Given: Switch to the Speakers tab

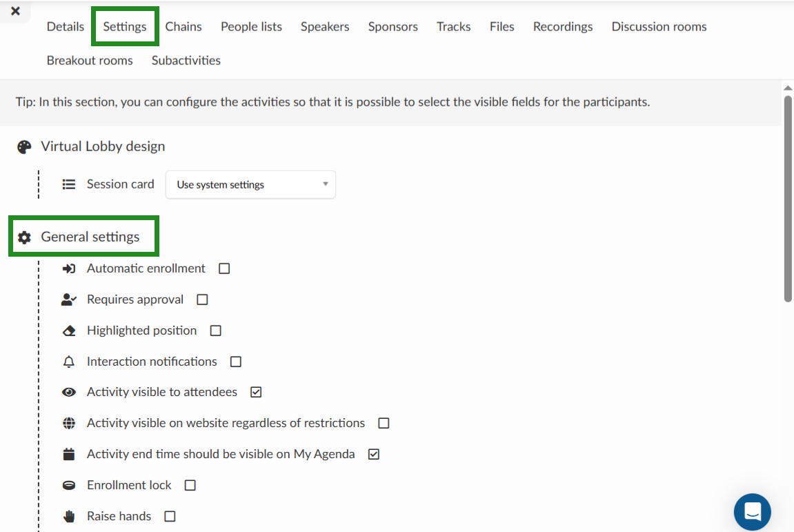Looking at the screenshot, I should 325,26.
